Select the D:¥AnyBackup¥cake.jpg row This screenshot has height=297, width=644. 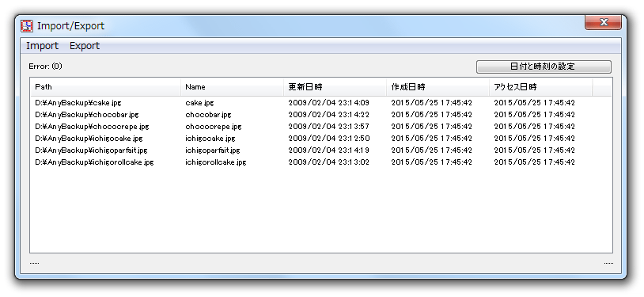click(x=320, y=102)
